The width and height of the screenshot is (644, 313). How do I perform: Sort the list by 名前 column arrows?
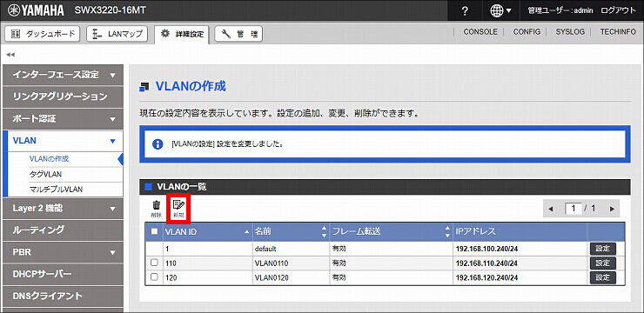pyautogui.click(x=325, y=232)
